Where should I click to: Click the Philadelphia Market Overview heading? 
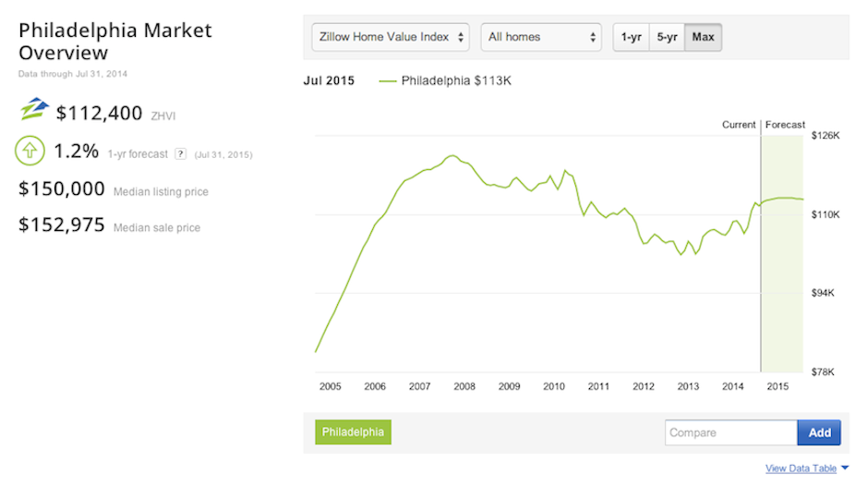(x=115, y=41)
